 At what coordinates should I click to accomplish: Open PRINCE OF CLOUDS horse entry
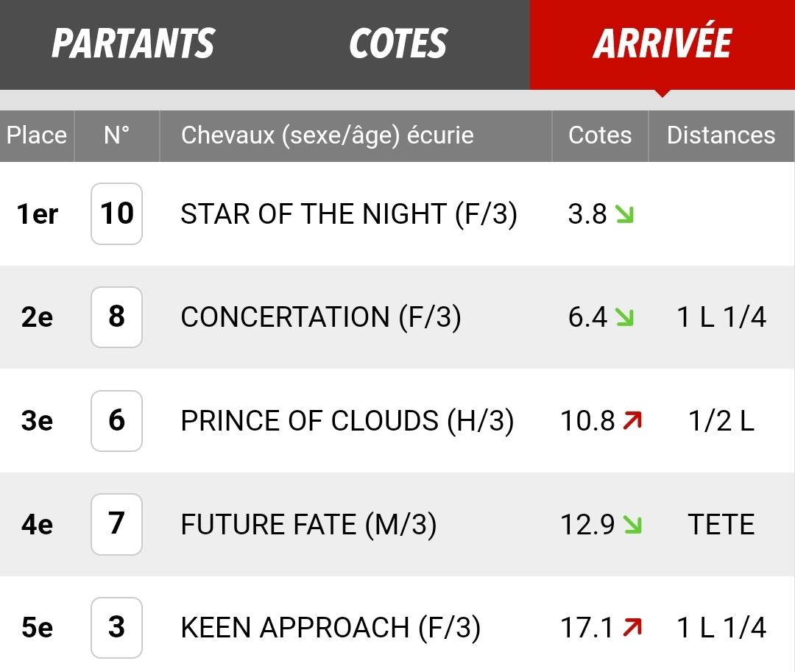347,420
